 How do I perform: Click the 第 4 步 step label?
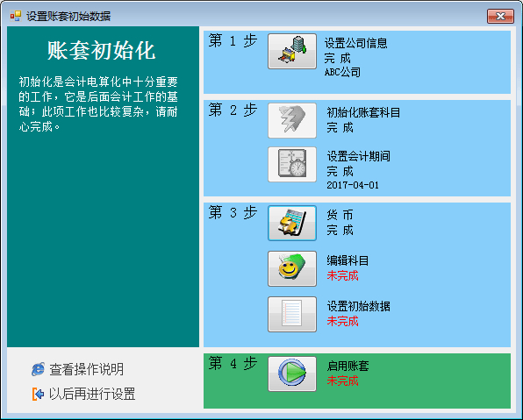pos(233,363)
